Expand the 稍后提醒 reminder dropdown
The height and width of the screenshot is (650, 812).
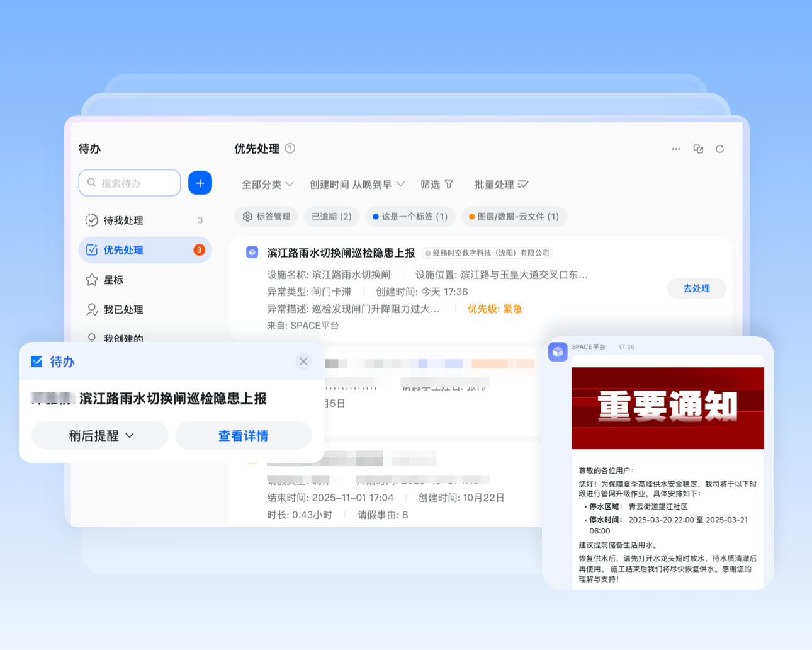click(99, 435)
